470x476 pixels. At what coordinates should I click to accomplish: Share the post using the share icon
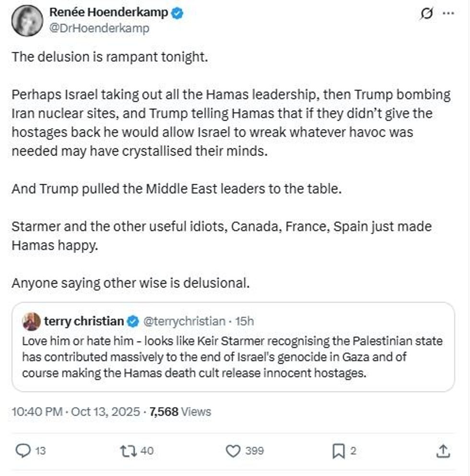pyautogui.click(x=444, y=451)
